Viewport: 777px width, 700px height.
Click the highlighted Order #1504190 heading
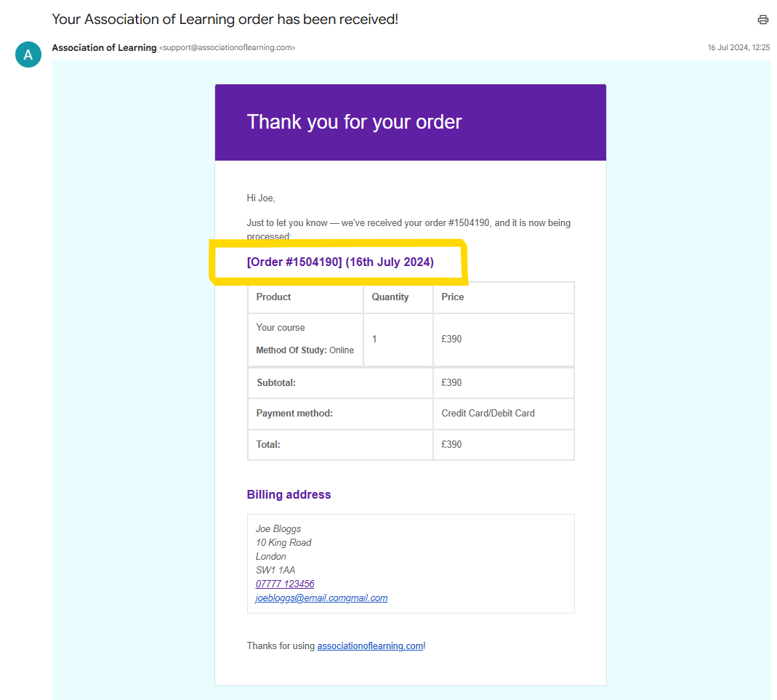click(x=340, y=262)
